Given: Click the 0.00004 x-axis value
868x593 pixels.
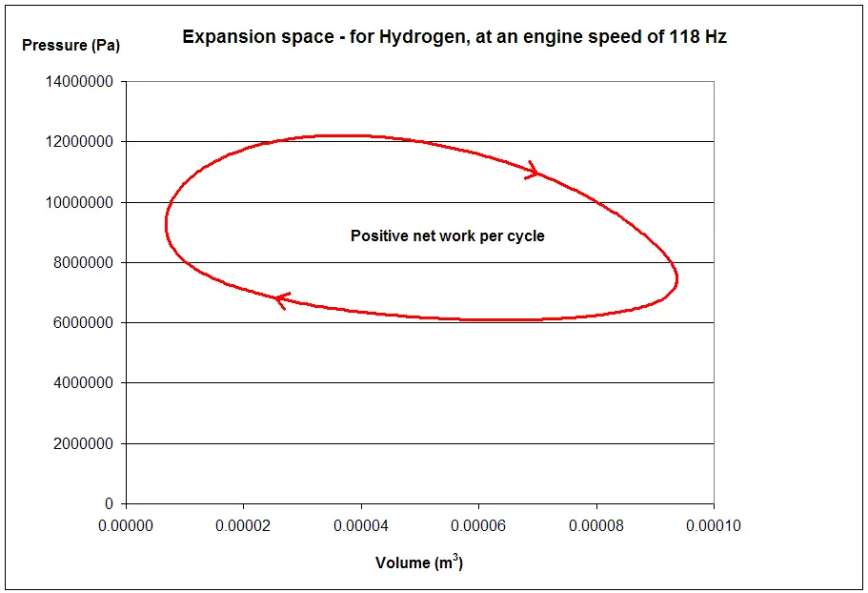Looking at the screenshot, I should [x=361, y=525].
